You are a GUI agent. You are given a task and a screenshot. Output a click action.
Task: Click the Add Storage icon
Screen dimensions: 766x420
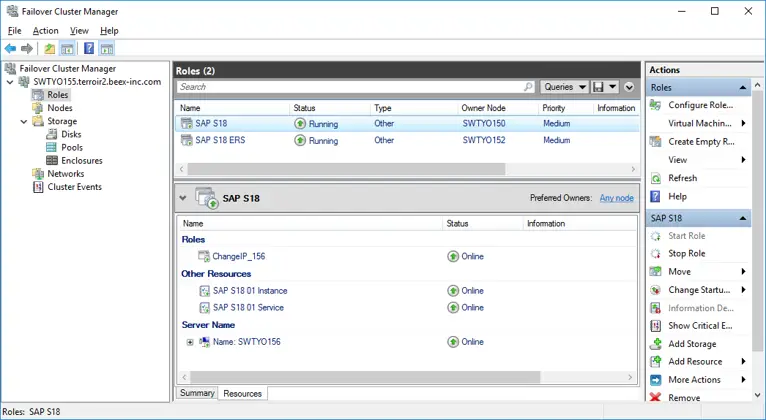[656, 344]
